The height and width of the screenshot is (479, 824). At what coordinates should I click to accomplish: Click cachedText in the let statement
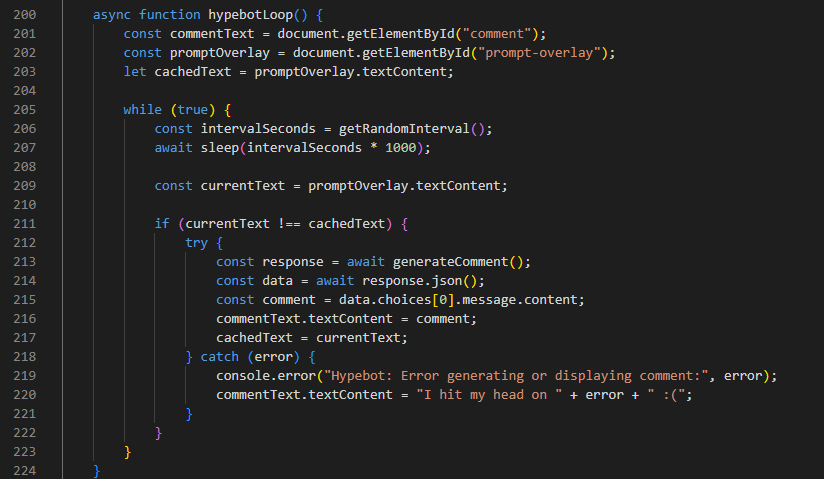coord(193,72)
